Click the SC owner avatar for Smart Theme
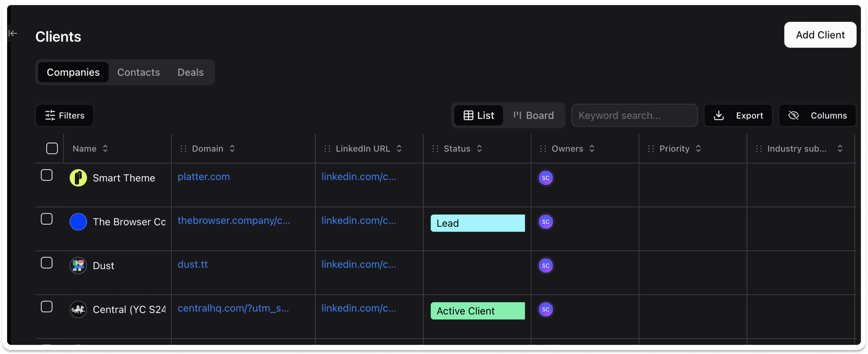This screenshot has height=354, width=868. pyautogui.click(x=546, y=178)
